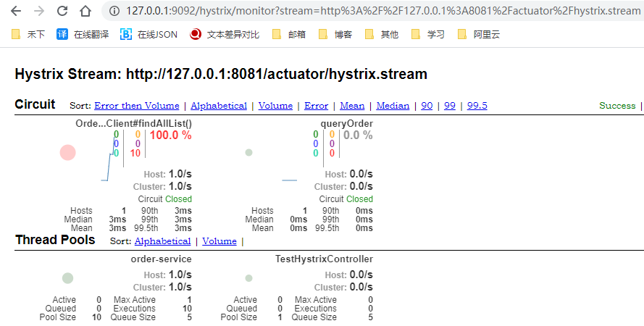The image size is (644, 326).
Task: Click the Success legend label
Action: click(x=617, y=106)
